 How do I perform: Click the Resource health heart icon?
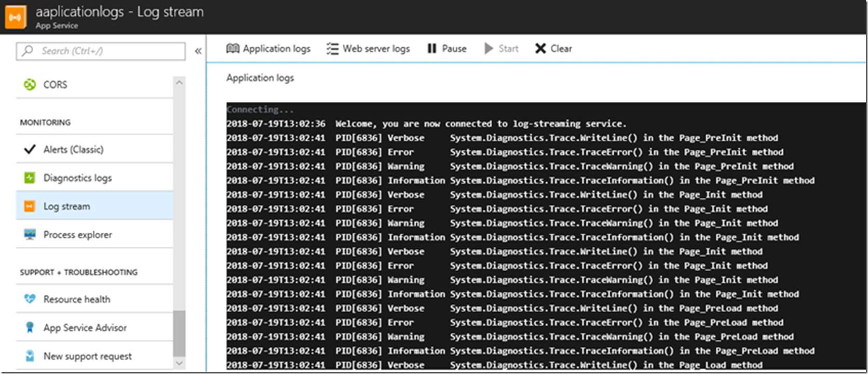click(30, 299)
